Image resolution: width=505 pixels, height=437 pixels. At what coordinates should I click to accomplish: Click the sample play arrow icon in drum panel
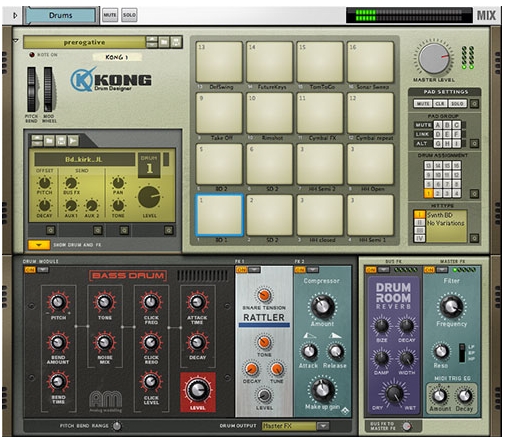tap(73, 141)
